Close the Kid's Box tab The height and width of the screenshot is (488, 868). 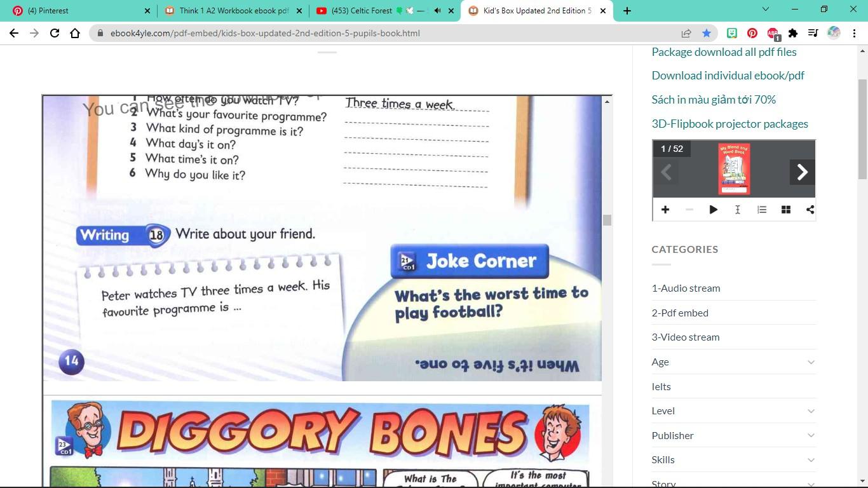[x=603, y=11]
